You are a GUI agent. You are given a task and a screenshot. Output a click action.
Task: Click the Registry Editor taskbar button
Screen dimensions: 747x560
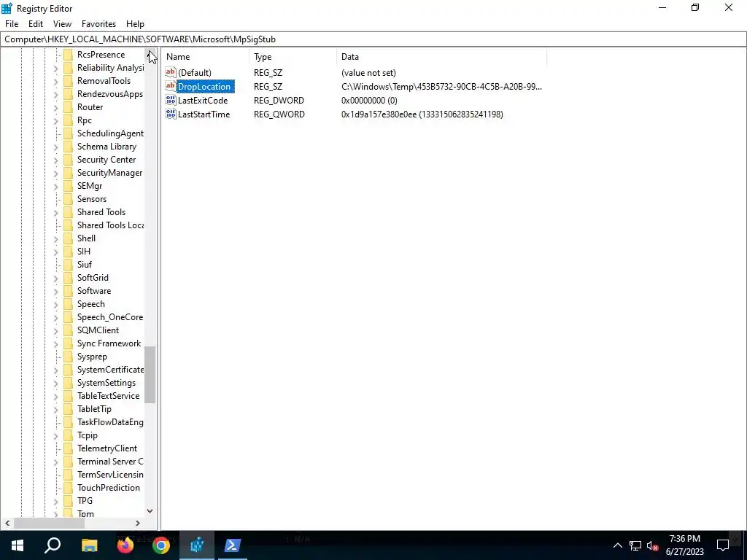(197, 545)
